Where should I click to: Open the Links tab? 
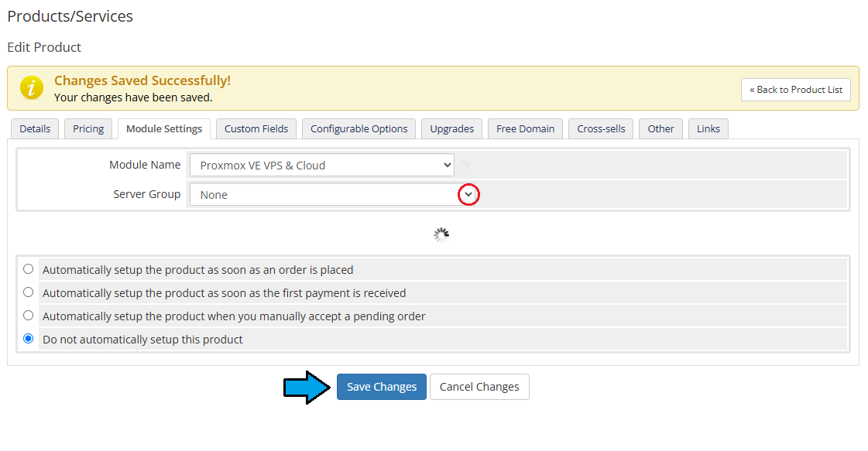[708, 128]
